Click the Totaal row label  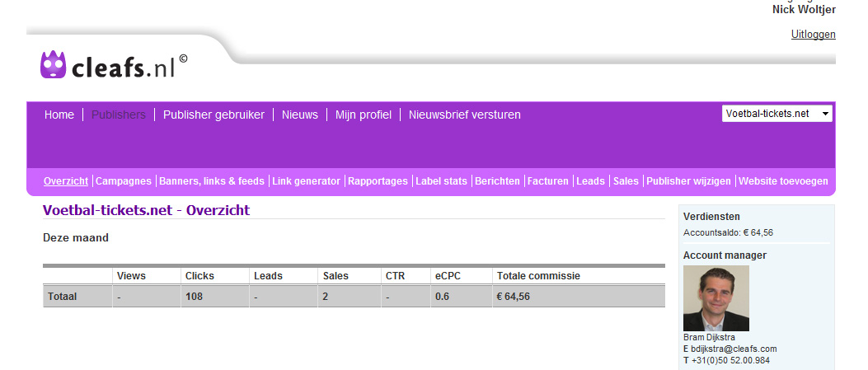click(63, 297)
